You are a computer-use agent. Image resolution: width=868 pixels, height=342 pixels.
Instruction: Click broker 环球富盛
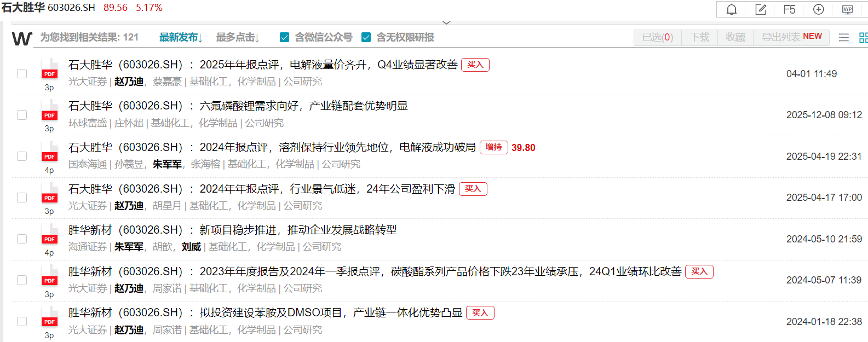88,123
